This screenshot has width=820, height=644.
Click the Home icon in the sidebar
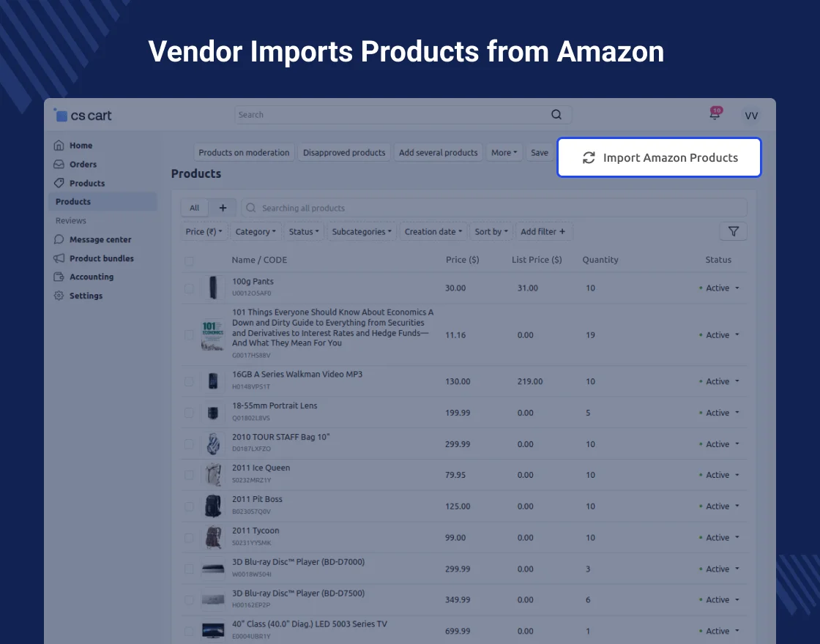[x=59, y=146]
